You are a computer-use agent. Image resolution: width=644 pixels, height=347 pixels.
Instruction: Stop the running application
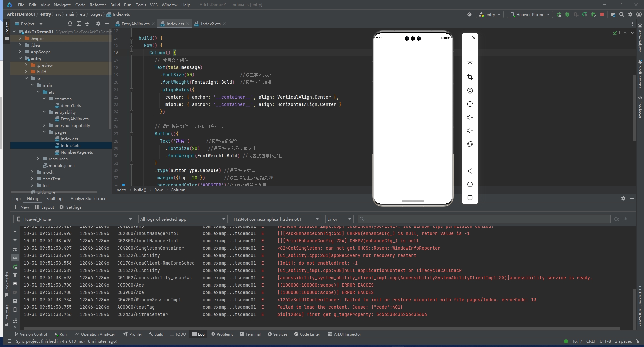(602, 14)
